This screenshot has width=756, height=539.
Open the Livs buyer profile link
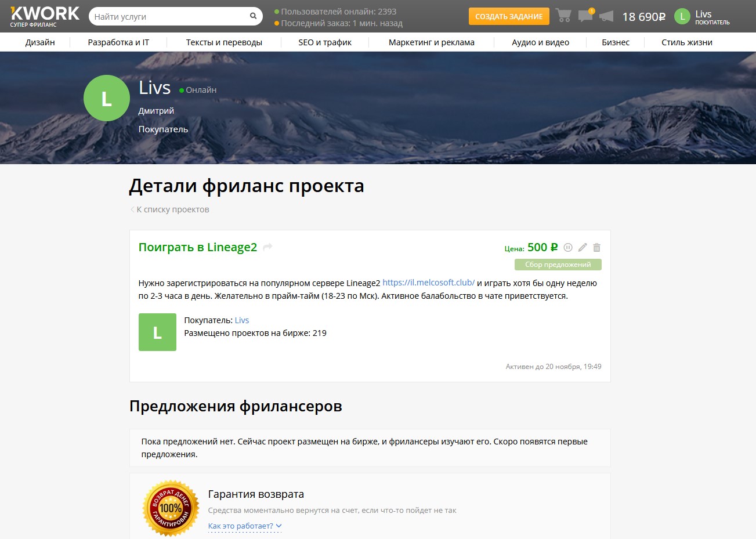242,320
